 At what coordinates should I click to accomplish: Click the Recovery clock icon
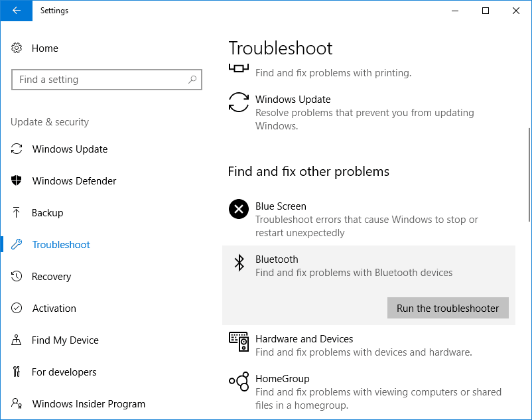tap(17, 276)
